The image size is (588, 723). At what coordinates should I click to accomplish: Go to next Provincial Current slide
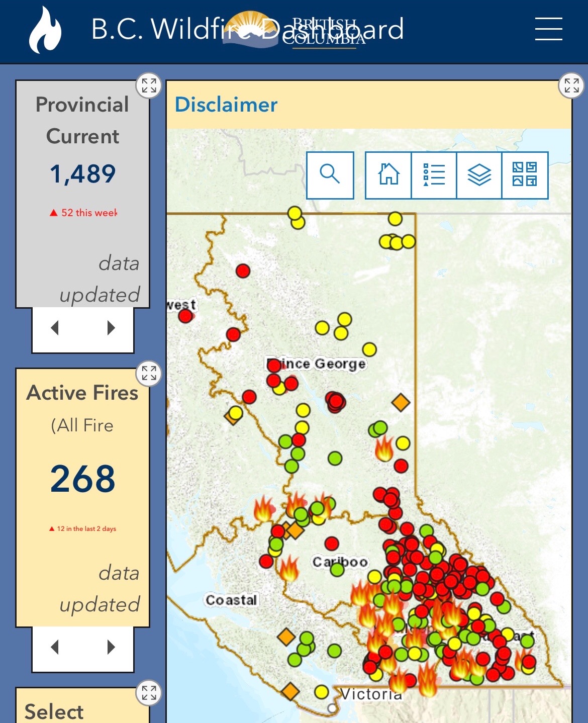coord(111,328)
